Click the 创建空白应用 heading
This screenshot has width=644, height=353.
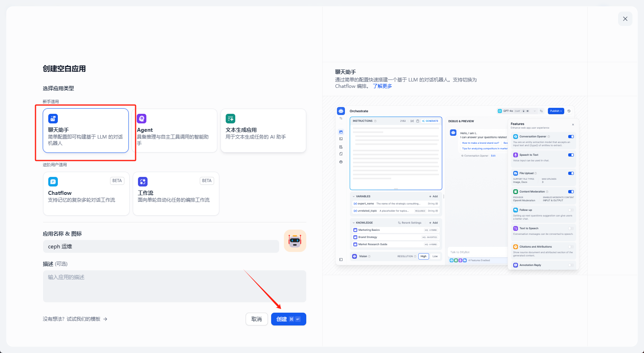pyautogui.click(x=64, y=69)
